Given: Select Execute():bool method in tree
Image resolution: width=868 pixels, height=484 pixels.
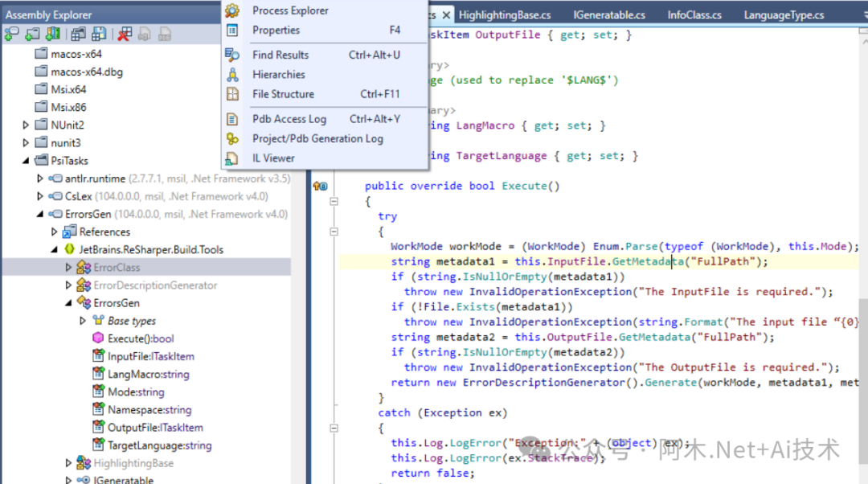Looking at the screenshot, I should (141, 338).
